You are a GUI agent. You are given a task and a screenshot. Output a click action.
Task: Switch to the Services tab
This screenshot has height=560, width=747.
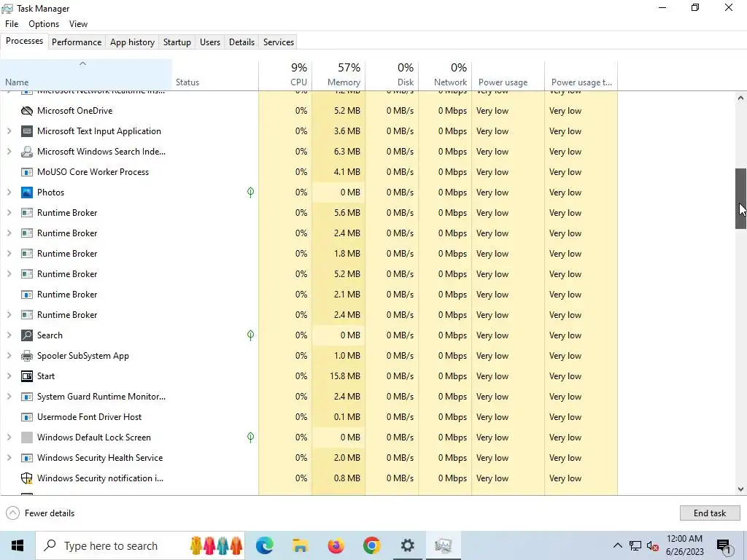[x=279, y=42]
